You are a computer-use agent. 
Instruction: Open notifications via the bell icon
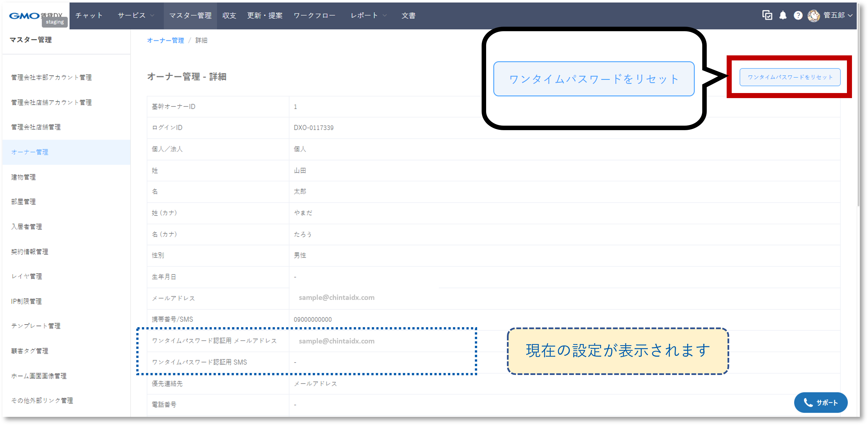(783, 15)
